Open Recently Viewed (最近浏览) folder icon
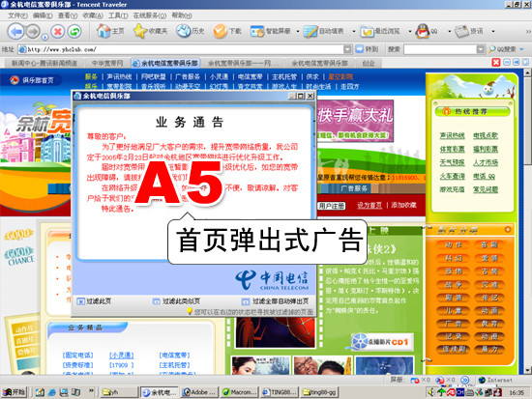 380,31
